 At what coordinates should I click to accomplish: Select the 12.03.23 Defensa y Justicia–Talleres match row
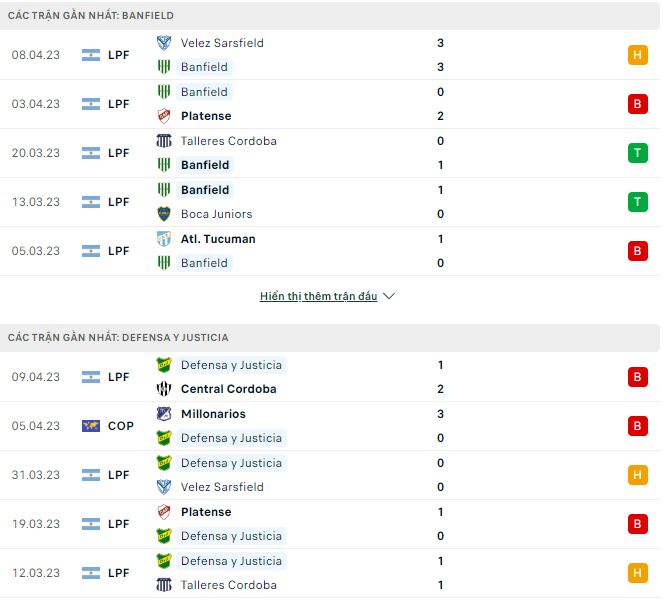coord(330,573)
